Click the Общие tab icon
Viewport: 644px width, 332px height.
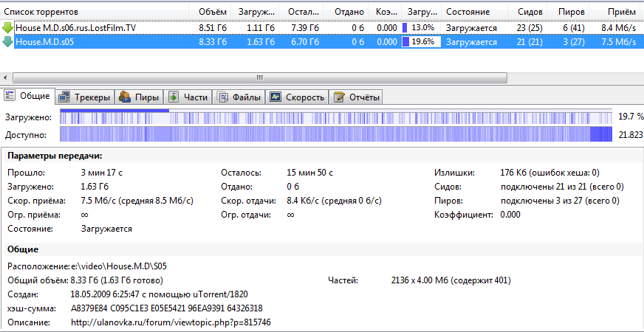10,97
